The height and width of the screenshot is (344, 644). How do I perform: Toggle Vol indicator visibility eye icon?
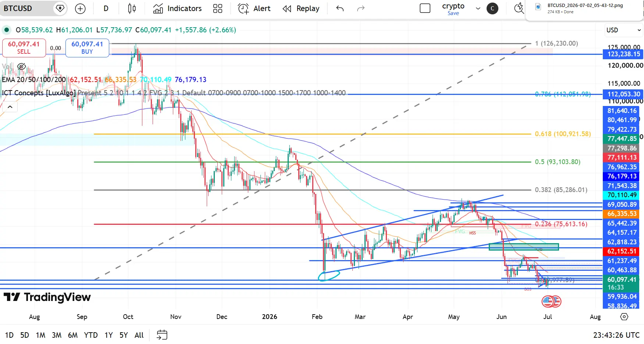[x=21, y=67]
